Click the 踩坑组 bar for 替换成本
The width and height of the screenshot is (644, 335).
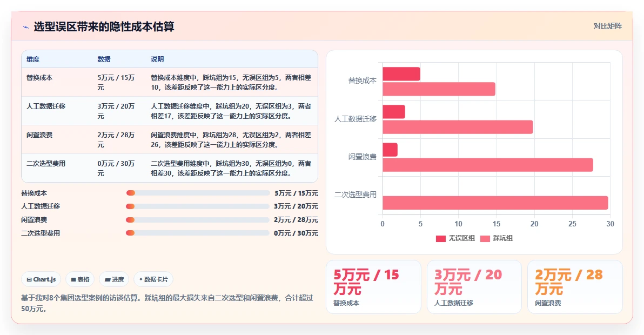pos(439,89)
